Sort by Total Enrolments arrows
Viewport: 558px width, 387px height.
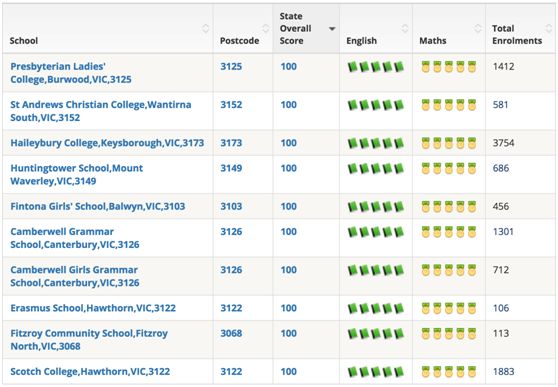pos(549,28)
